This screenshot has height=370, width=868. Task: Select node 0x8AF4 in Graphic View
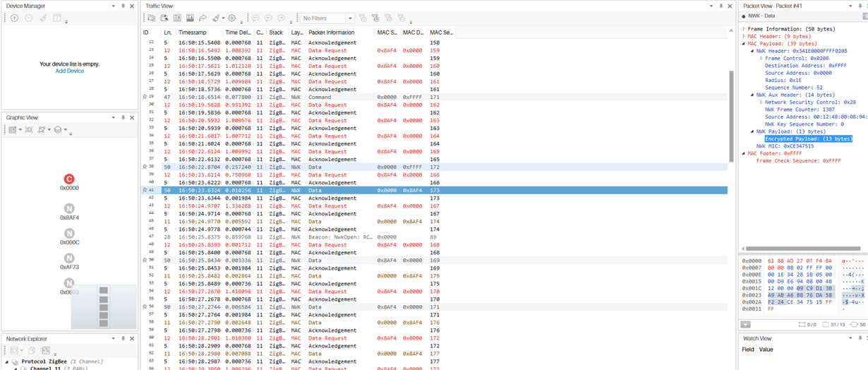click(x=69, y=208)
